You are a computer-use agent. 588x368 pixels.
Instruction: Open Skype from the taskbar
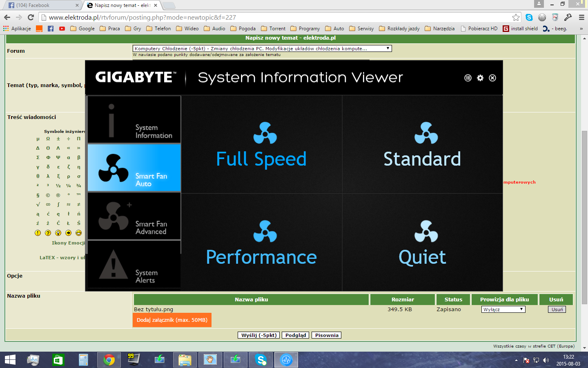[x=261, y=360]
